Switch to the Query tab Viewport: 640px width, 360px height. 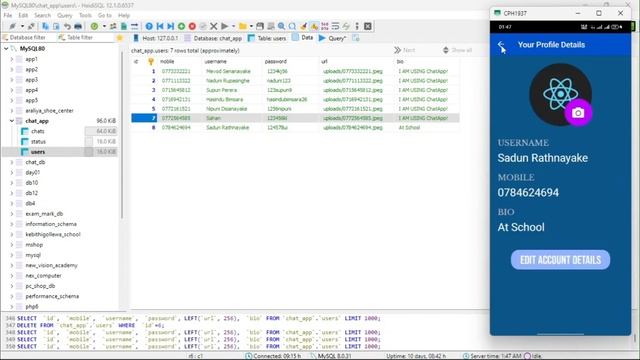pos(333,38)
